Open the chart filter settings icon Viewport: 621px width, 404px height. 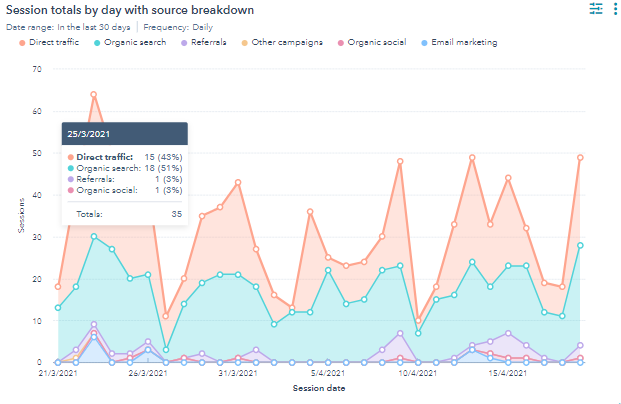(596, 9)
